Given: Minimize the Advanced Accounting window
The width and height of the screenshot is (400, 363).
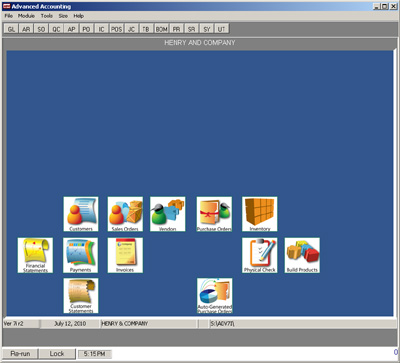Looking at the screenshot, I should tap(376, 6).
